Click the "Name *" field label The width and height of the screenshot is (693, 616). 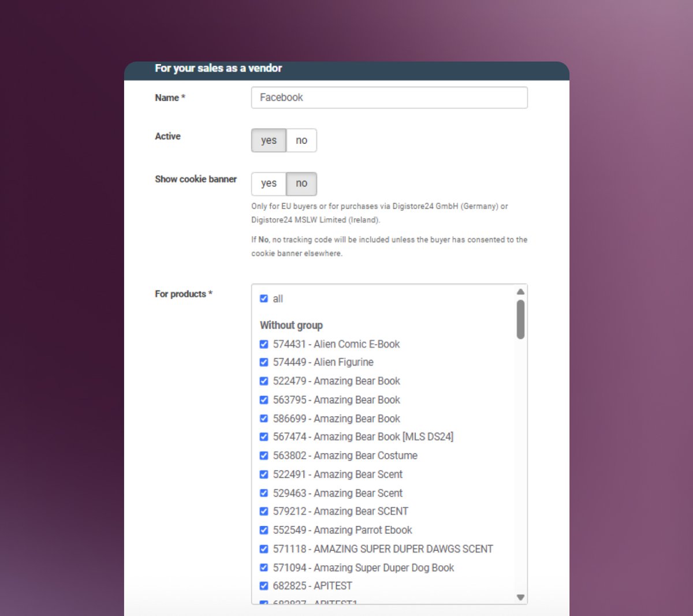tap(170, 98)
